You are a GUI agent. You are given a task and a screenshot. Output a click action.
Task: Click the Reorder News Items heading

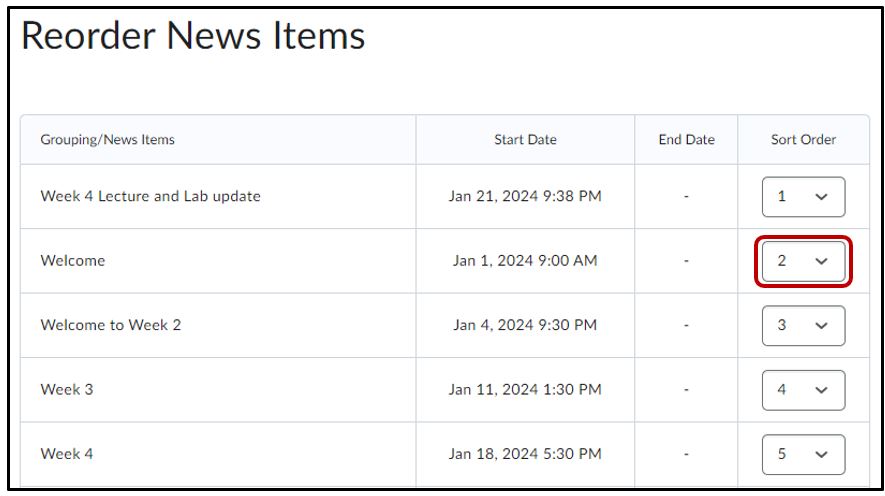193,37
